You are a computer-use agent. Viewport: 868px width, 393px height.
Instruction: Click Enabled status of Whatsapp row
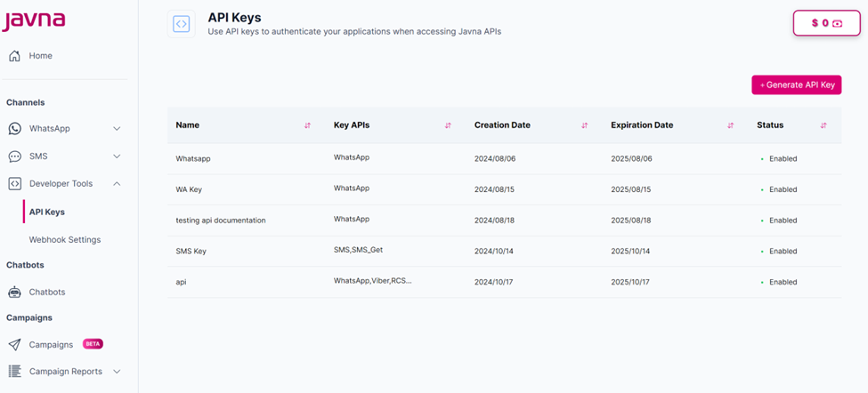783,158
